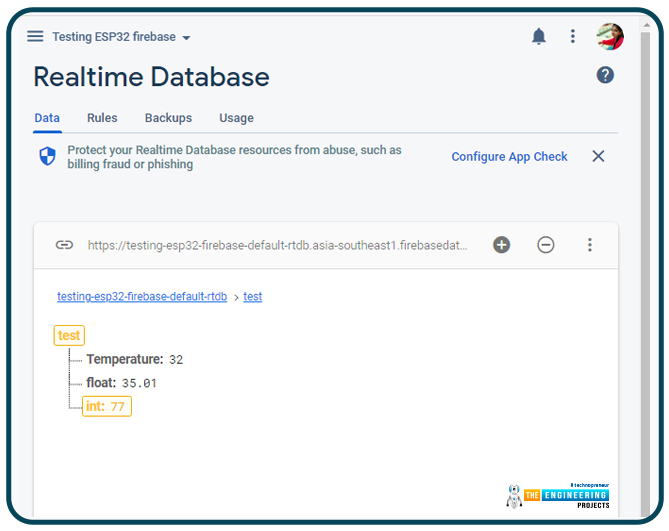
Task: Select the int: 77 entry
Action: coord(107,406)
